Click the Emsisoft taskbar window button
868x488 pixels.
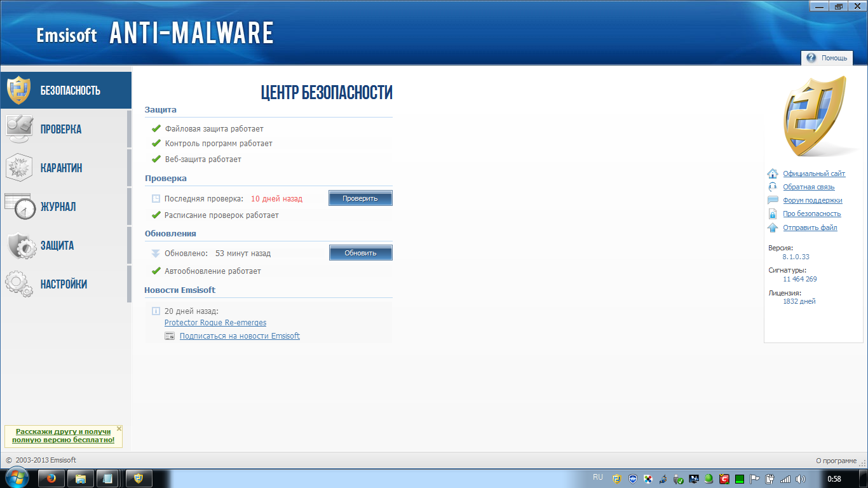(x=139, y=478)
